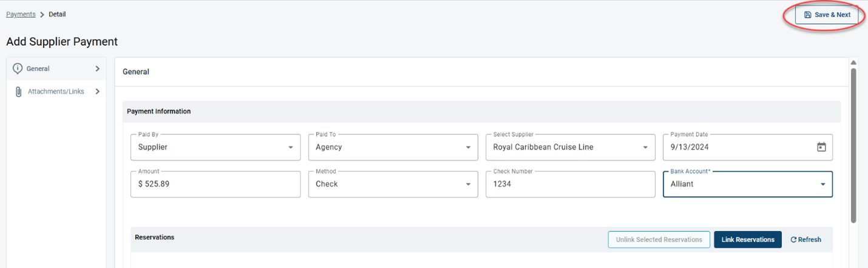Click the Check Number input field
The image size is (868, 268).
[x=571, y=184]
